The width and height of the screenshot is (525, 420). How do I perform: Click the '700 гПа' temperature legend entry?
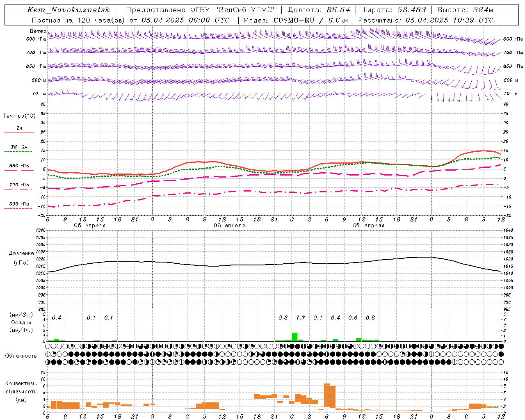[x=19, y=185]
